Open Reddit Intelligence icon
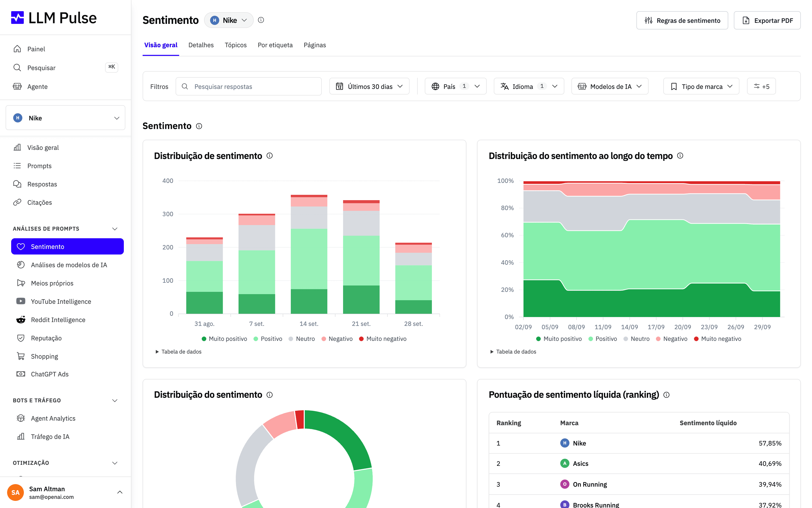Viewport: 812px width, 508px height. click(x=21, y=320)
